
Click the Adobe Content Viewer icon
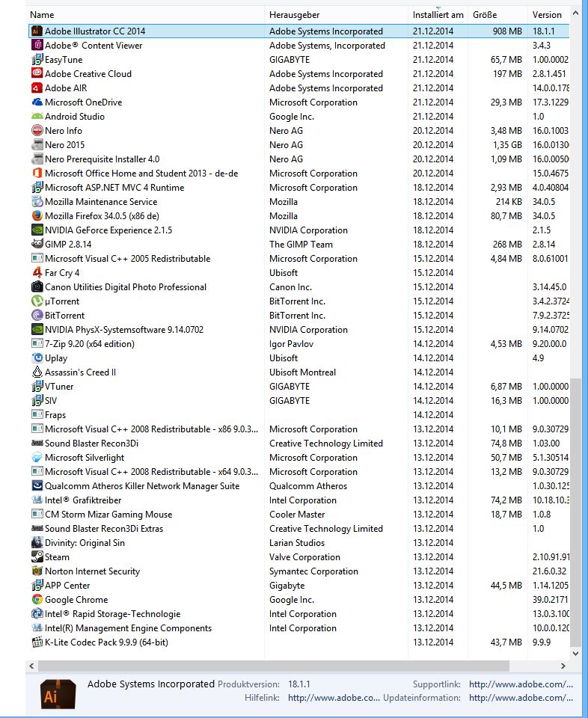click(x=37, y=46)
